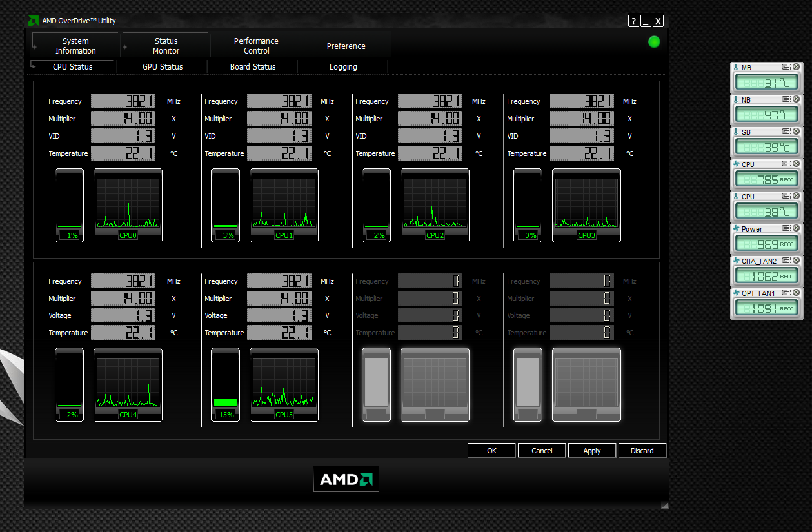This screenshot has width=812, height=532.
Task: Open the System Information tab
Action: 75,46
